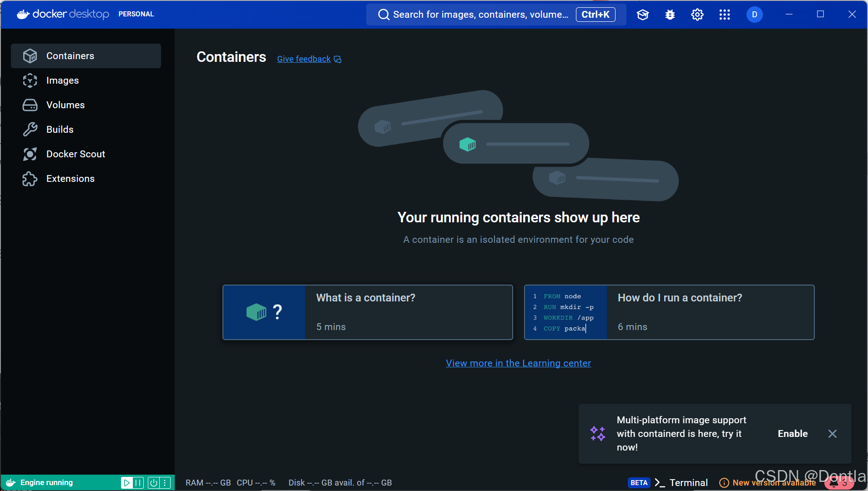The height and width of the screenshot is (491, 868).
Task: Open the Learning center graduation cap icon
Action: (642, 15)
